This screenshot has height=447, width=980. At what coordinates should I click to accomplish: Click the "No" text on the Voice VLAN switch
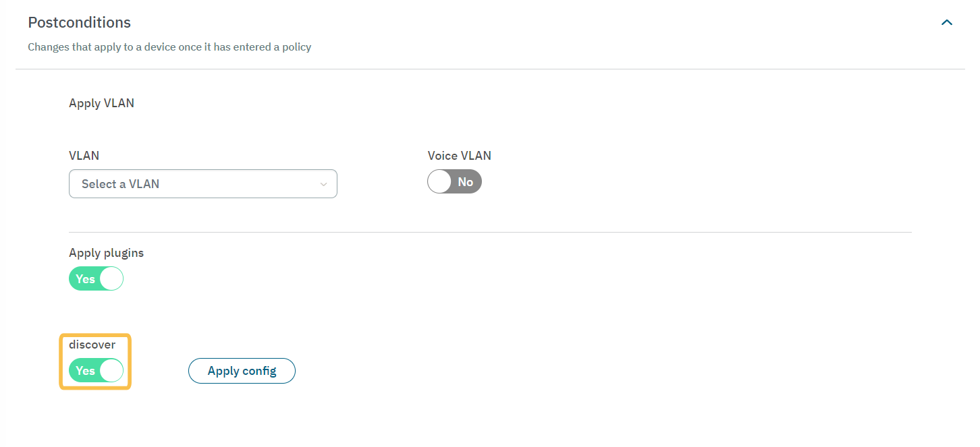(x=466, y=182)
